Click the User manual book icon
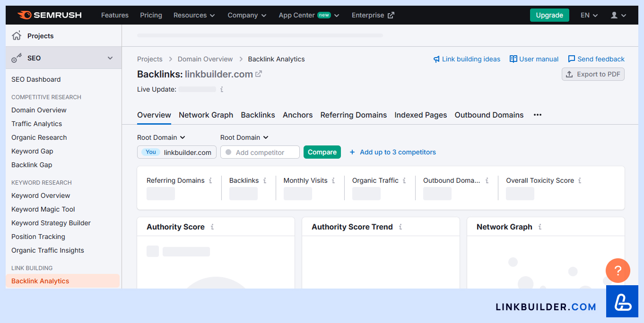 click(x=513, y=59)
